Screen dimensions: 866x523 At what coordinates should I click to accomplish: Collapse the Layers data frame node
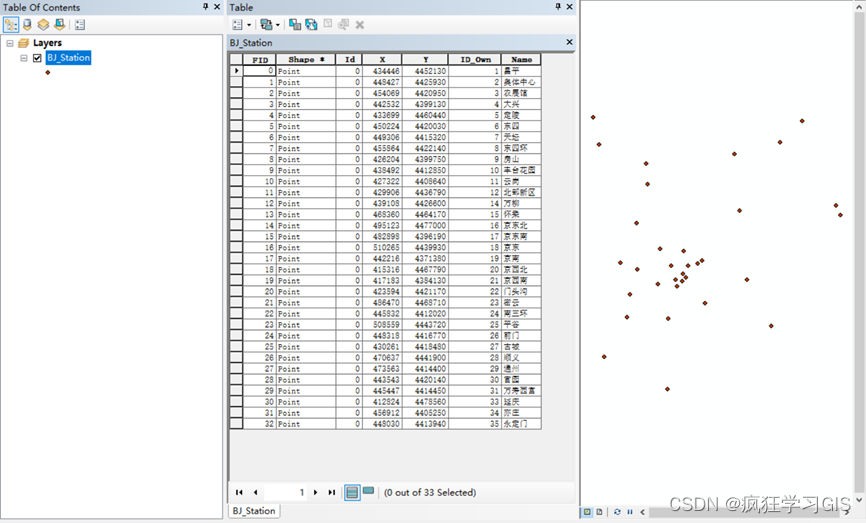10,43
